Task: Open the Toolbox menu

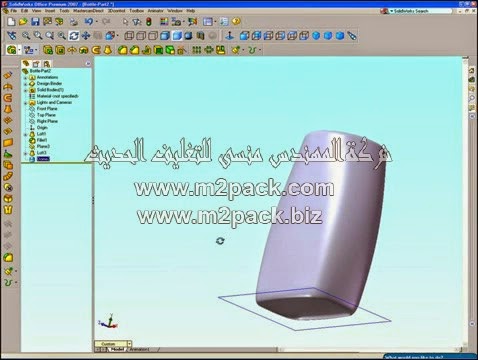Action: coord(137,11)
